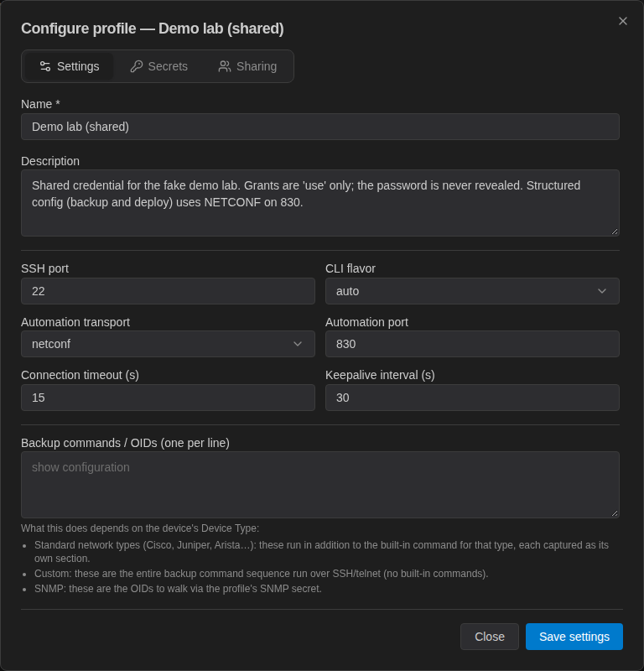Click the 'Description' label
This screenshot has height=671, width=644.
50,161
